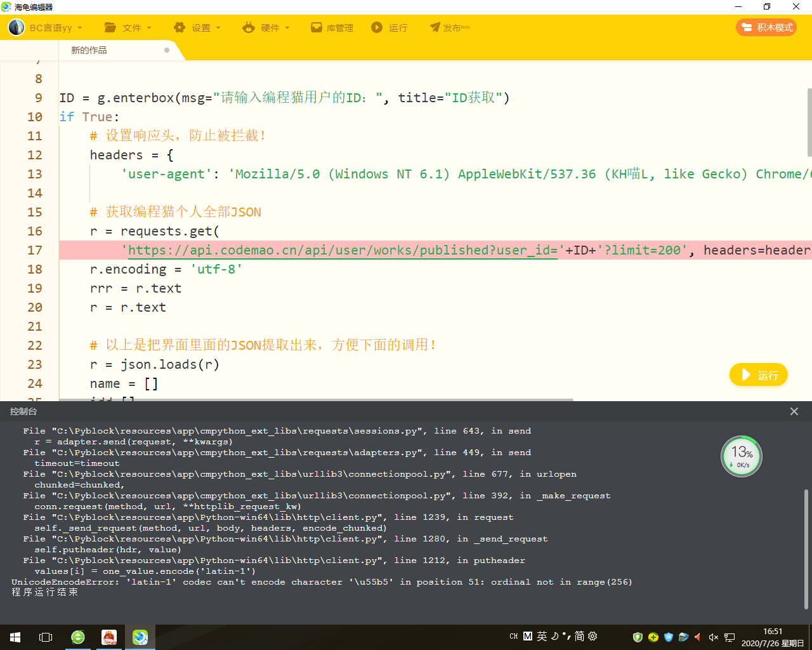Click the 'name = []' line
812x650 pixels.
click(124, 383)
